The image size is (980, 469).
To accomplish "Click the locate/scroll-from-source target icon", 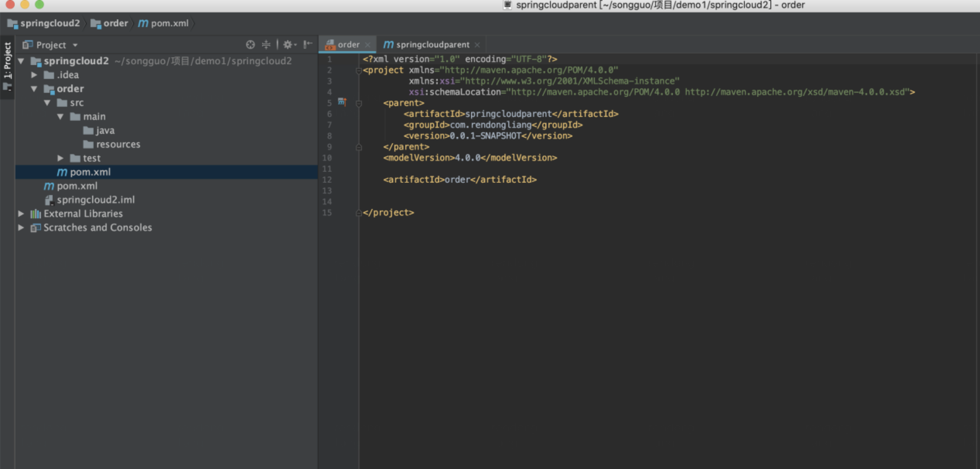I will point(250,45).
